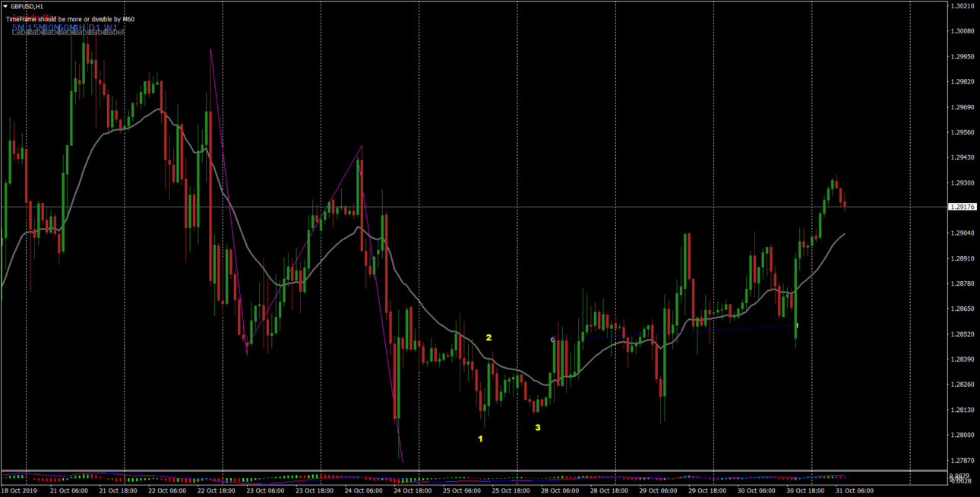
Task: Click the 1.28260 price scale value
Action: tap(963, 385)
